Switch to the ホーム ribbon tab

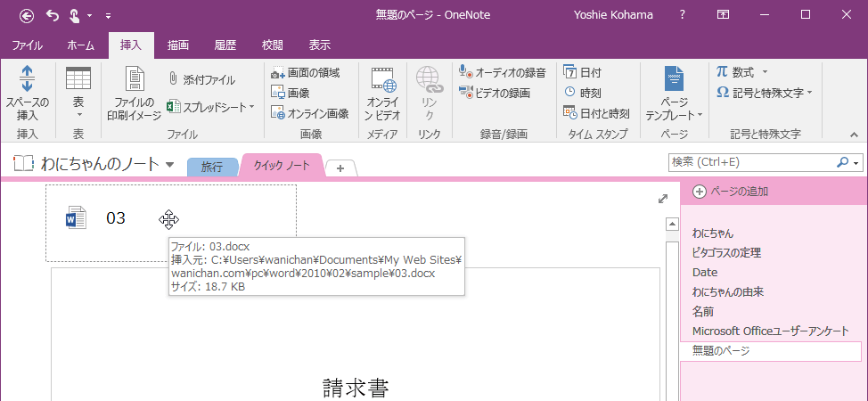tap(80, 45)
